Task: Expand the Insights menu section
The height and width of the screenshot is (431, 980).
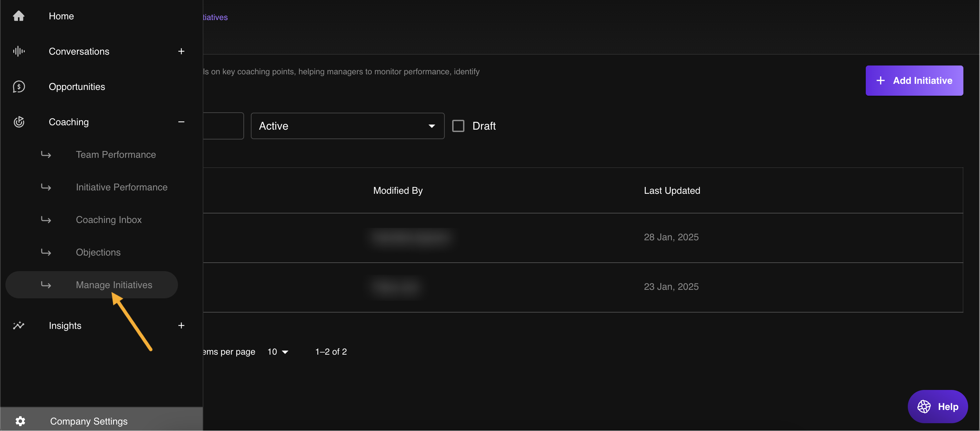Action: pos(181,325)
